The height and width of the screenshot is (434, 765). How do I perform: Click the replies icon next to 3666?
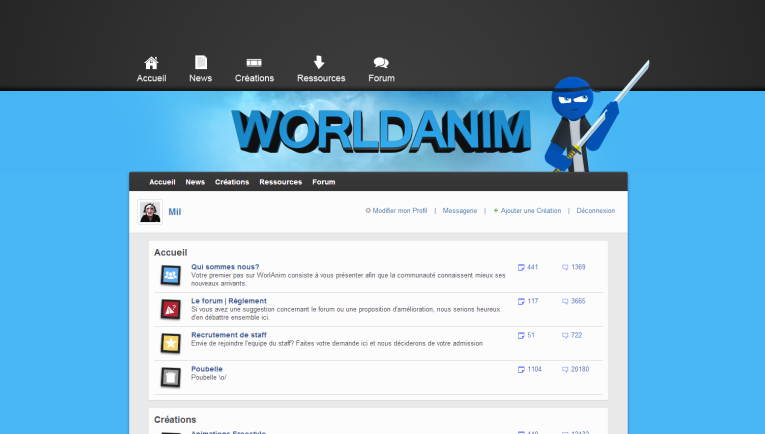(565, 301)
